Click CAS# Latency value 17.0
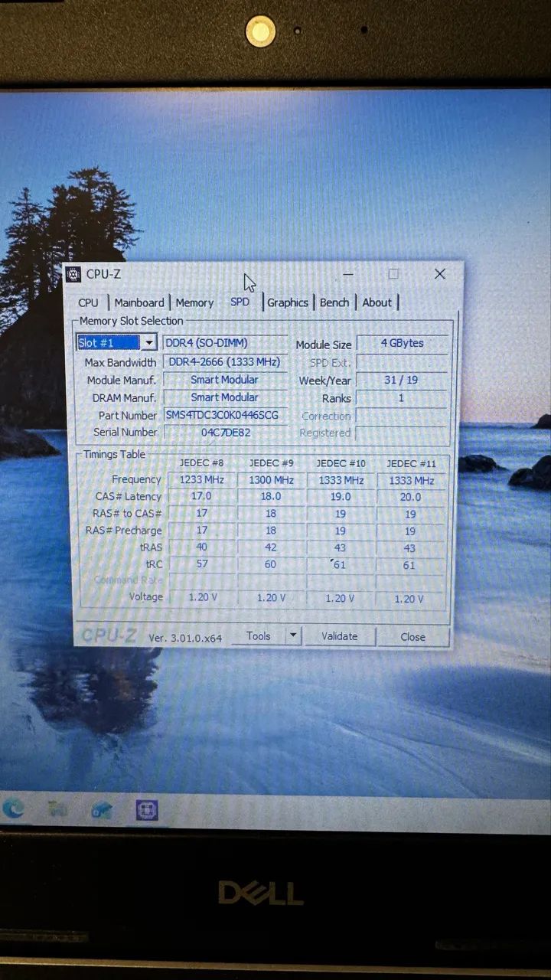The image size is (551, 980). click(x=202, y=496)
